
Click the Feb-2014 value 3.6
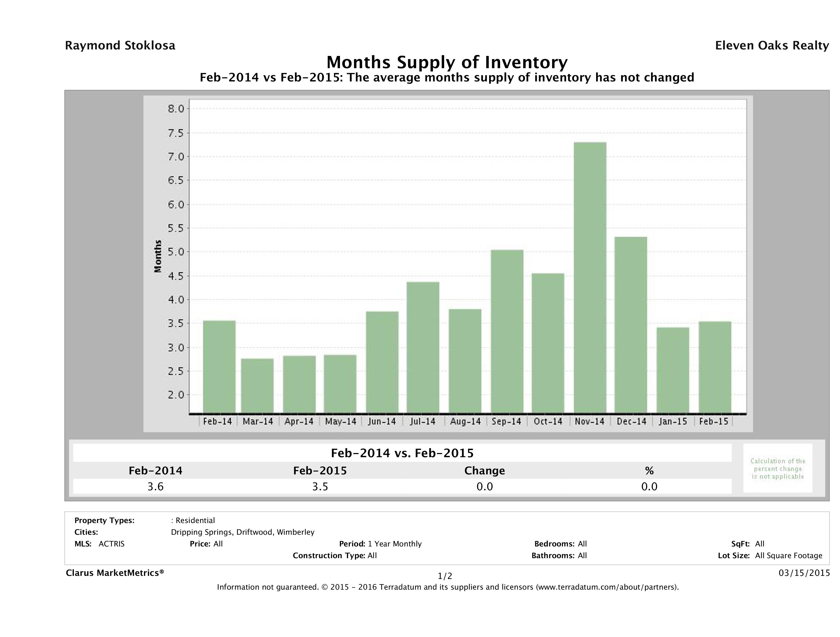(x=155, y=487)
